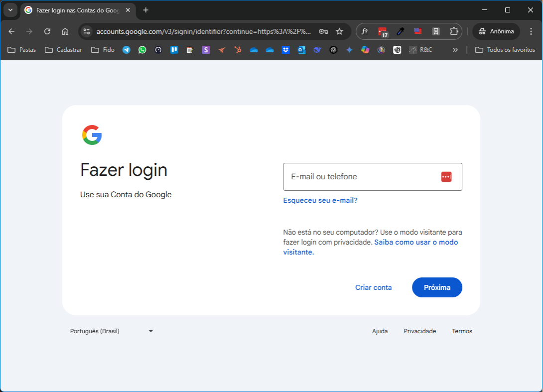The image size is (543, 392).
Task: Open the Cadastrar bookmarks folder
Action: [63, 50]
